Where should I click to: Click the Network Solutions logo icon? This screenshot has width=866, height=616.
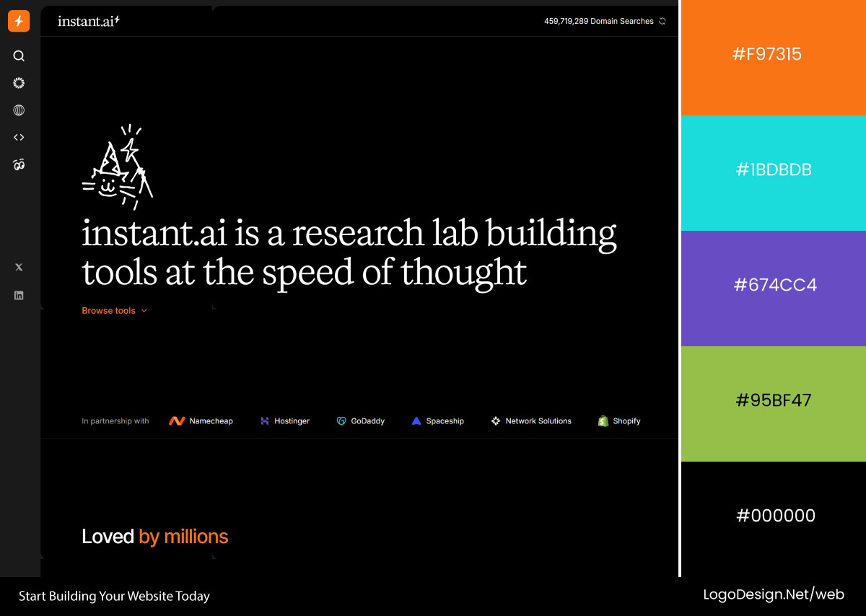coord(496,421)
